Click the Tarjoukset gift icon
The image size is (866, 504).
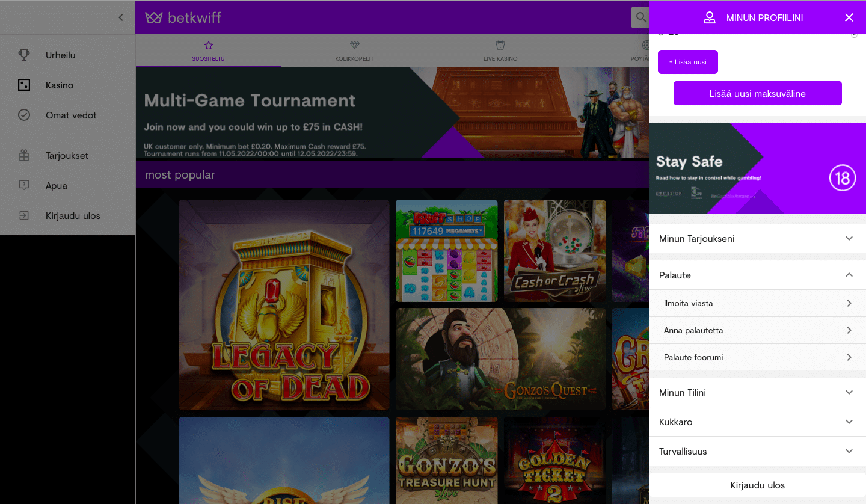[x=24, y=155]
